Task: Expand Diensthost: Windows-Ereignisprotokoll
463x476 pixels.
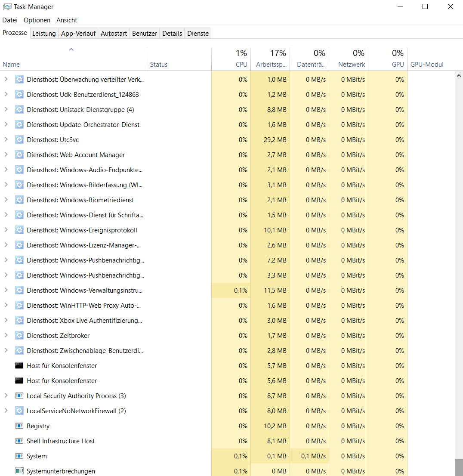Action: (6, 230)
